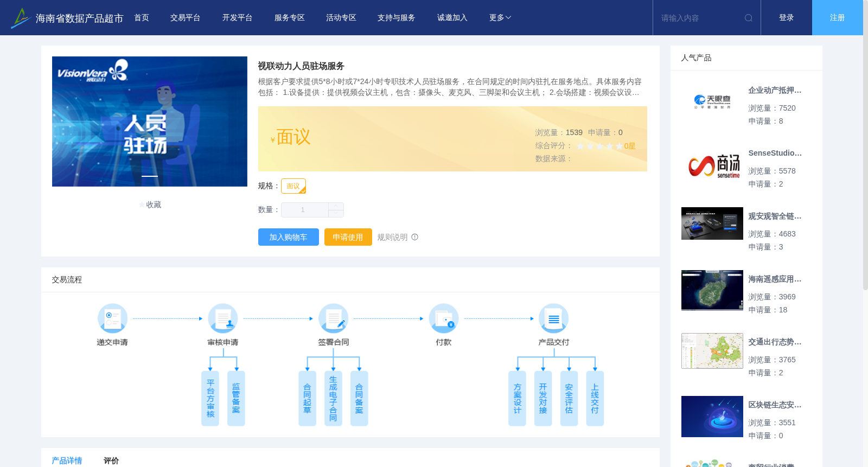This screenshot has height=467, width=868.
Task: Click the 加入购物车 button
Action: click(x=289, y=237)
